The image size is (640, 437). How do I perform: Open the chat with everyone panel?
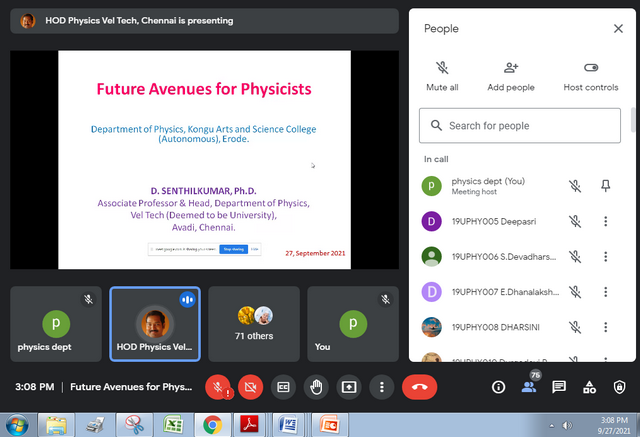[x=559, y=387]
